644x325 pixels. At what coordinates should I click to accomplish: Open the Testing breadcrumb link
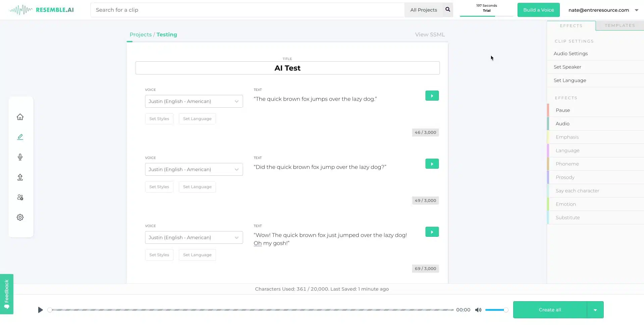pyautogui.click(x=167, y=35)
